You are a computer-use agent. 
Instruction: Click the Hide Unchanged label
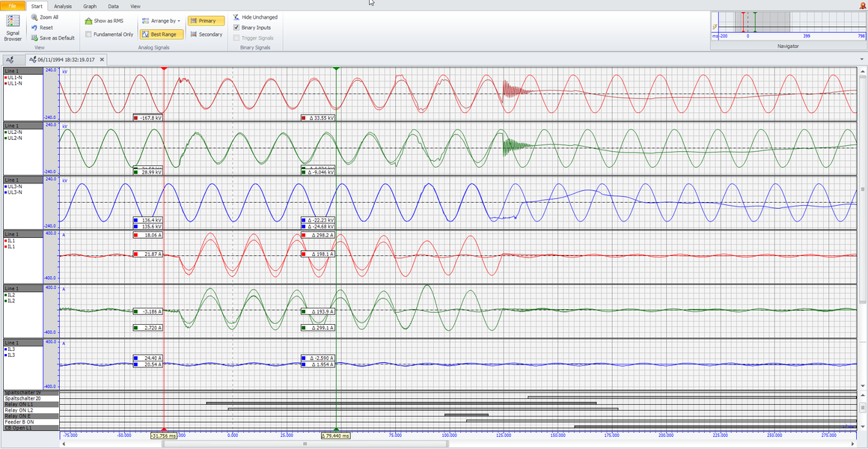coord(260,17)
